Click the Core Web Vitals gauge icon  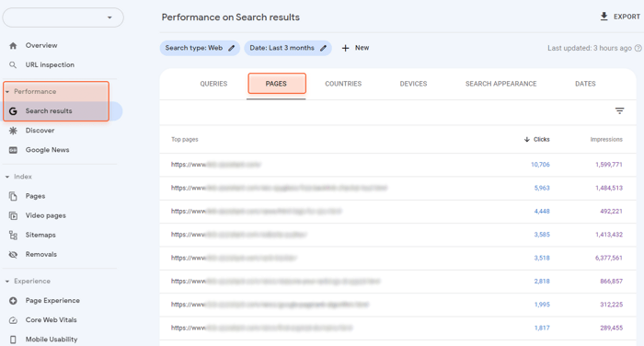pyautogui.click(x=13, y=320)
